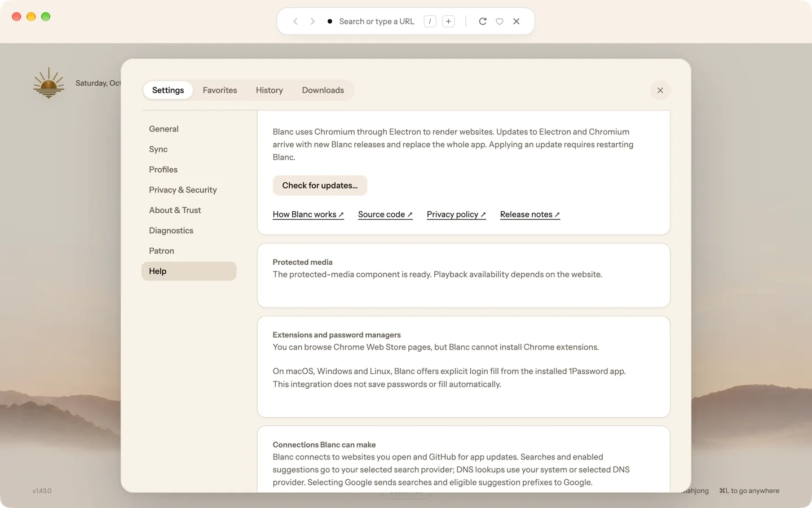This screenshot has height=508, width=812.
Task: Click the Saturday date text on the start page
Action: coord(98,83)
